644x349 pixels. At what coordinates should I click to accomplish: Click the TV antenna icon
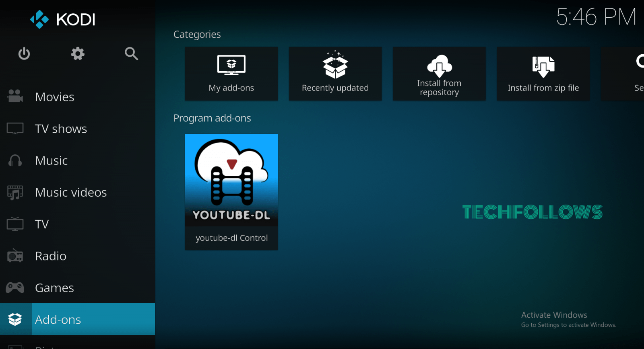[15, 224]
